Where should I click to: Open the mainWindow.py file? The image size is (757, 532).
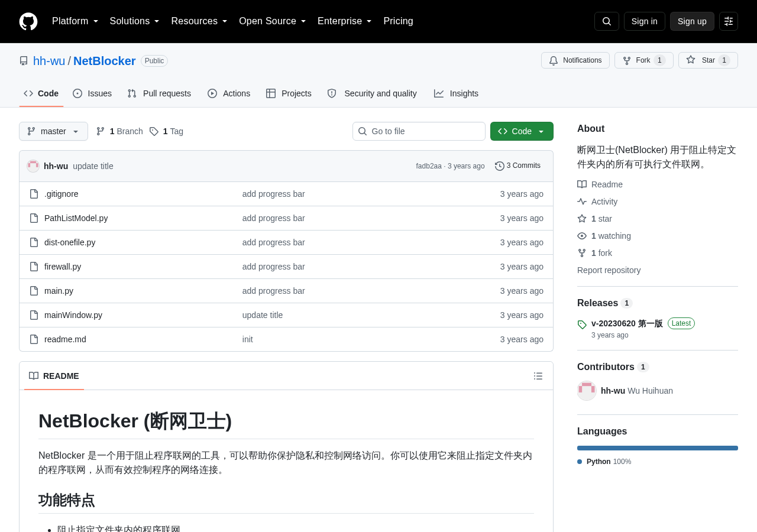click(x=73, y=315)
